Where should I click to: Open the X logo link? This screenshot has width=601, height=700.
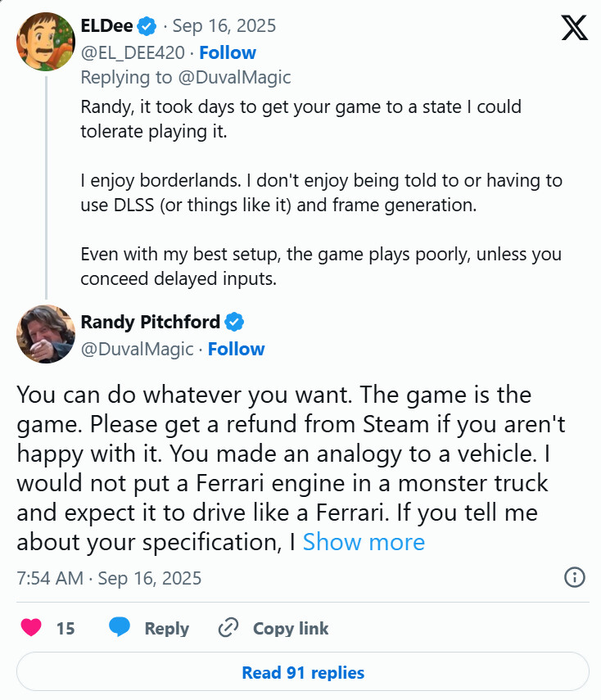[575, 28]
